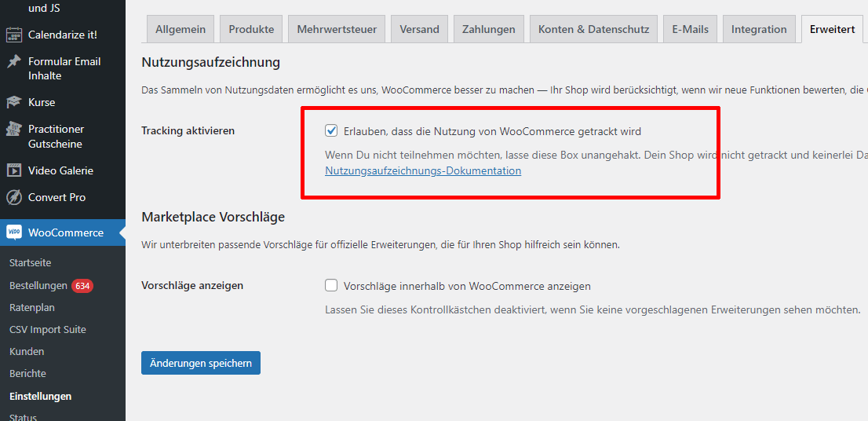Screen dimensions: 868x421
Task: Open the Konten & Datenschutz tab
Action: [x=594, y=29]
